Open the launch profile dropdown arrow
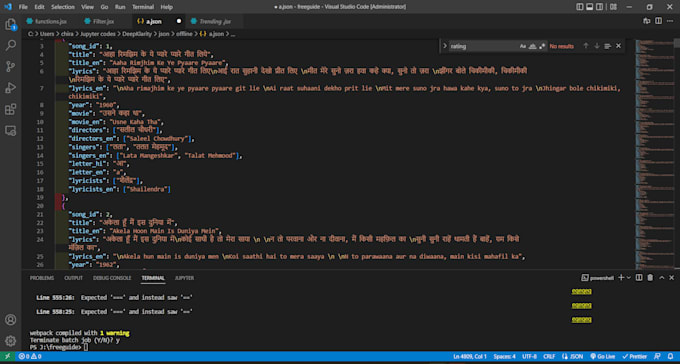The height and width of the screenshot is (364, 680). 629,278
